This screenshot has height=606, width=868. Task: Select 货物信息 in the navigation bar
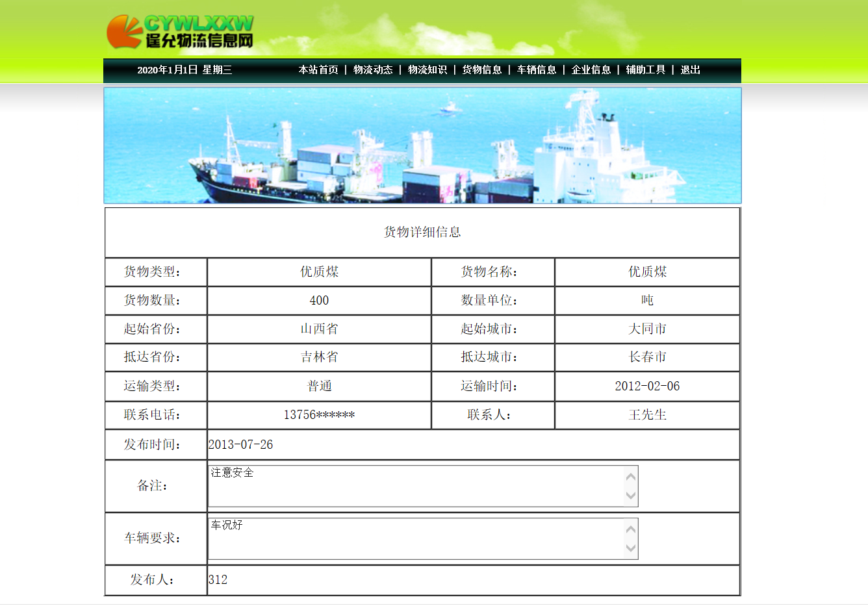[482, 69]
